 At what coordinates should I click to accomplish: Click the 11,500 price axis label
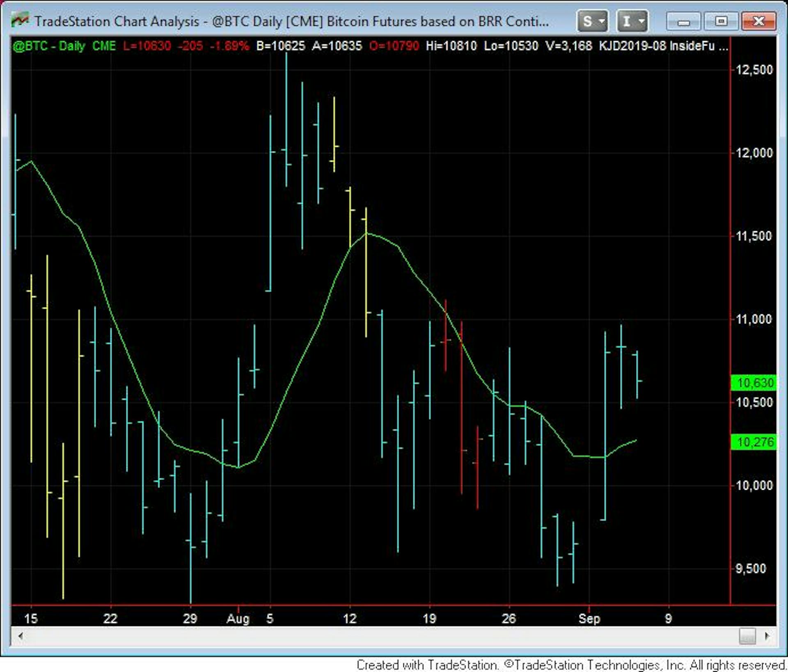tap(754, 236)
